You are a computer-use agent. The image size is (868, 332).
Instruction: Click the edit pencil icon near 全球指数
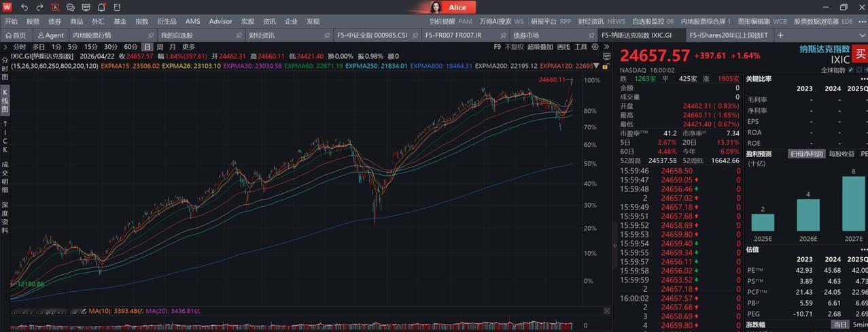pyautogui.click(x=850, y=70)
